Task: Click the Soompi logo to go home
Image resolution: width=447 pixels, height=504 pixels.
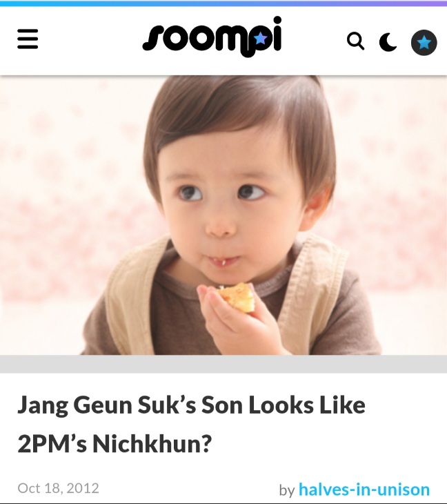Action: [x=212, y=37]
